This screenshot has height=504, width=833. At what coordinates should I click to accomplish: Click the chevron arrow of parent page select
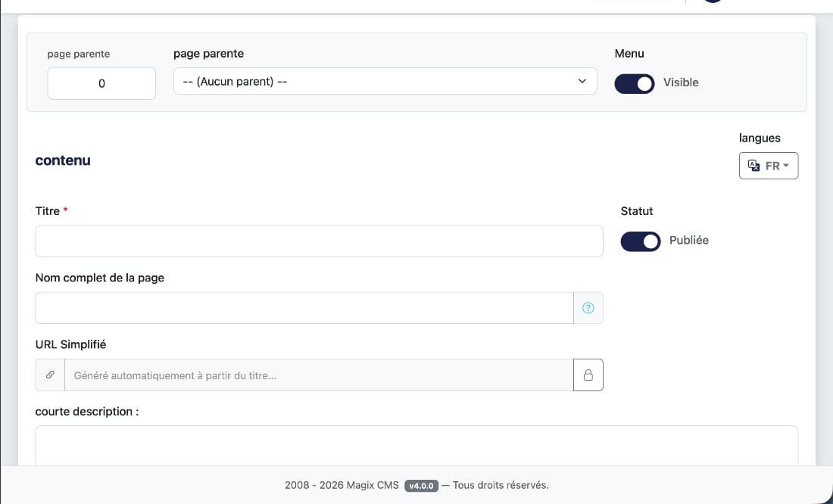coord(582,81)
